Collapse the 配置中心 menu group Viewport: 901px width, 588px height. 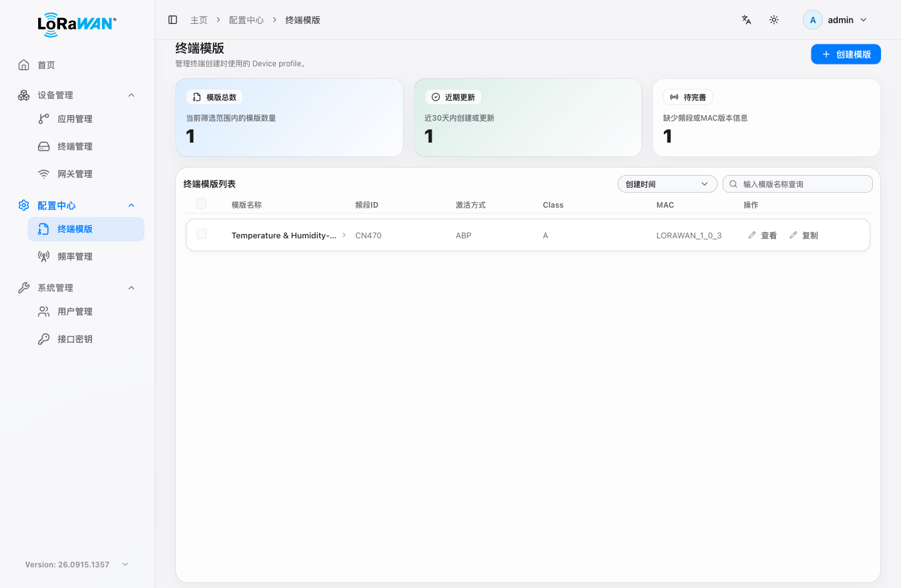point(78,205)
